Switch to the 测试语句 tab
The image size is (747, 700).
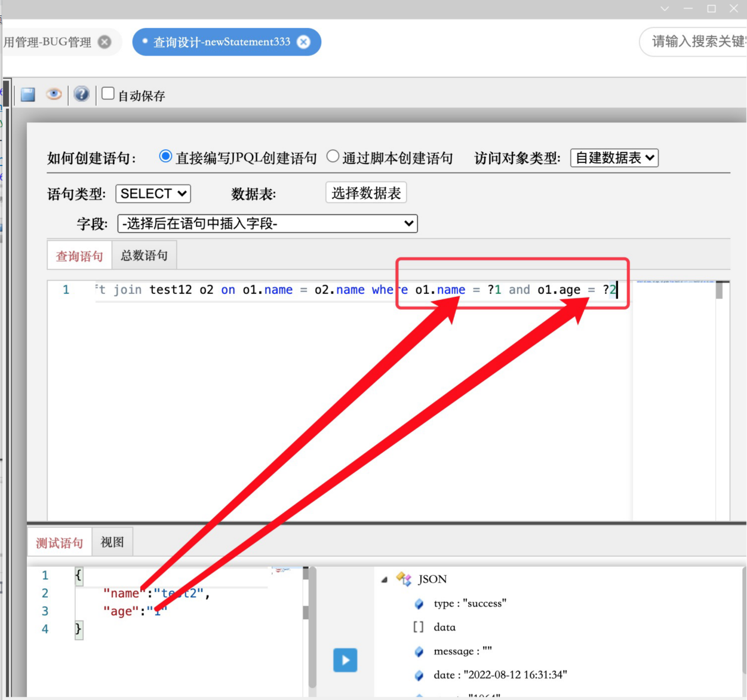60,542
